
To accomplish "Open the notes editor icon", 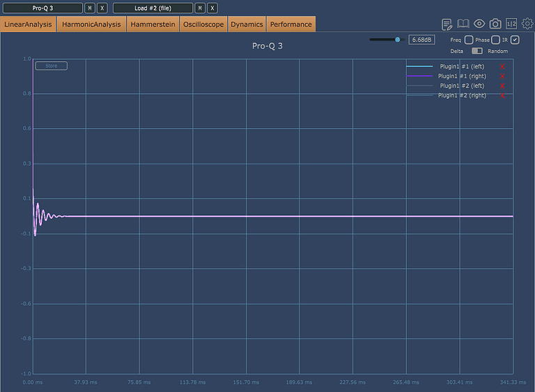I will tap(447, 24).
